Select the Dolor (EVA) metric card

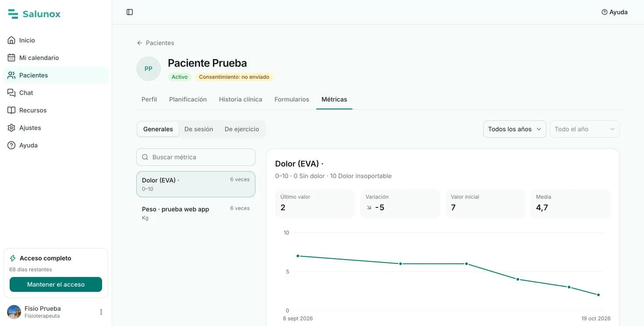pyautogui.click(x=196, y=184)
